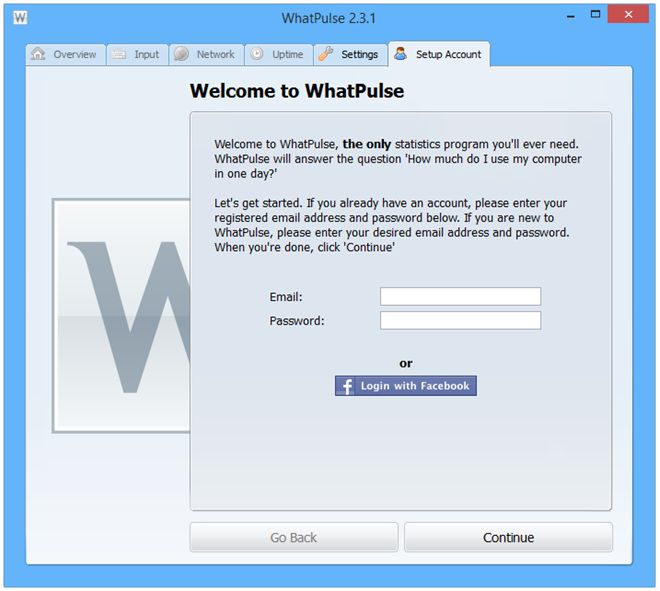Viewport: 660px width, 591px height.
Task: Click the large WhatPulse W logo image
Action: tap(121, 316)
